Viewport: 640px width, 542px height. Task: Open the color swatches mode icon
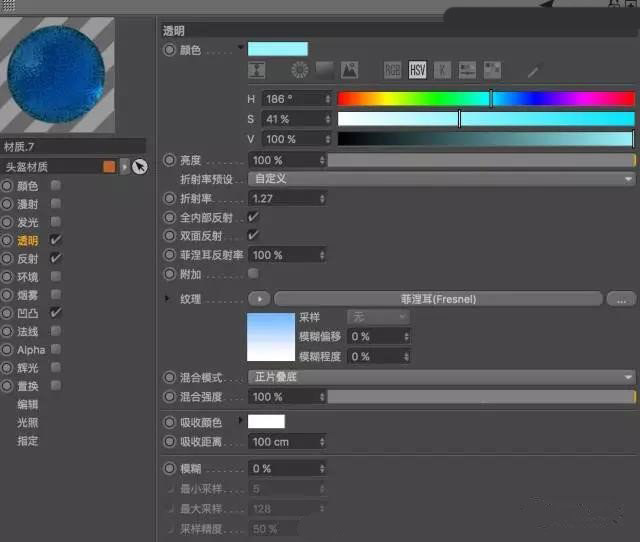(492, 70)
